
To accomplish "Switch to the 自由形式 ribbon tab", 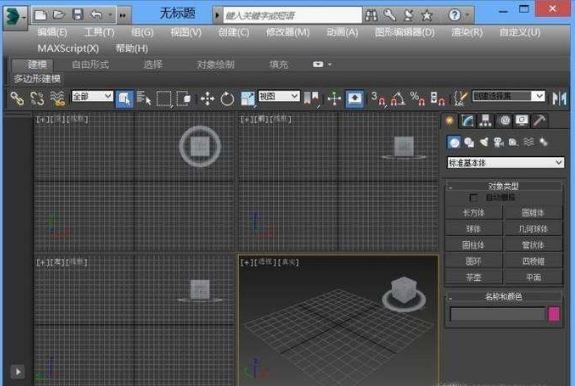I will (x=90, y=65).
